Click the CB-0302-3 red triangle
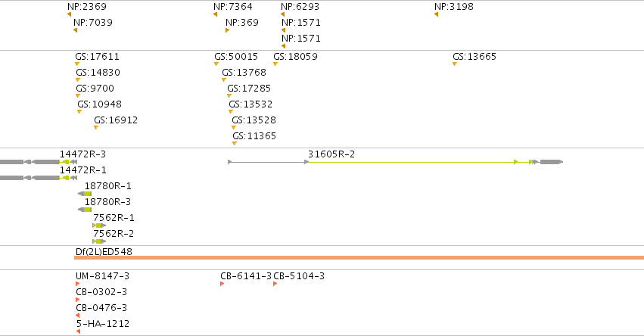Viewport: 644px width, 336px height. click(x=78, y=300)
